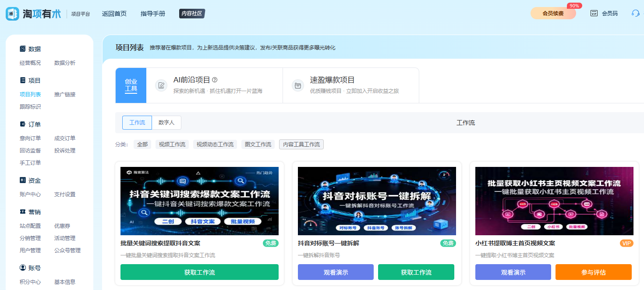This screenshot has width=644, height=290.
Task: Click the 账号 section user icon
Action: coord(23,268)
